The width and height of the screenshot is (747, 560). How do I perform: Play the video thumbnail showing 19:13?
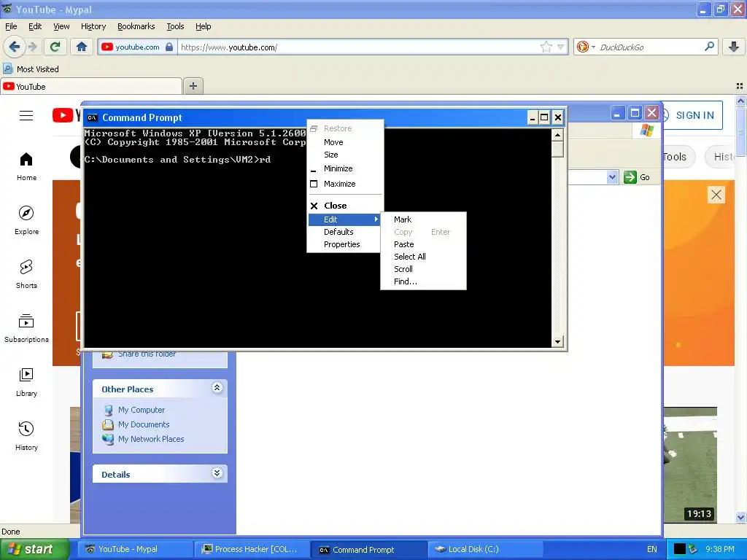(690, 464)
